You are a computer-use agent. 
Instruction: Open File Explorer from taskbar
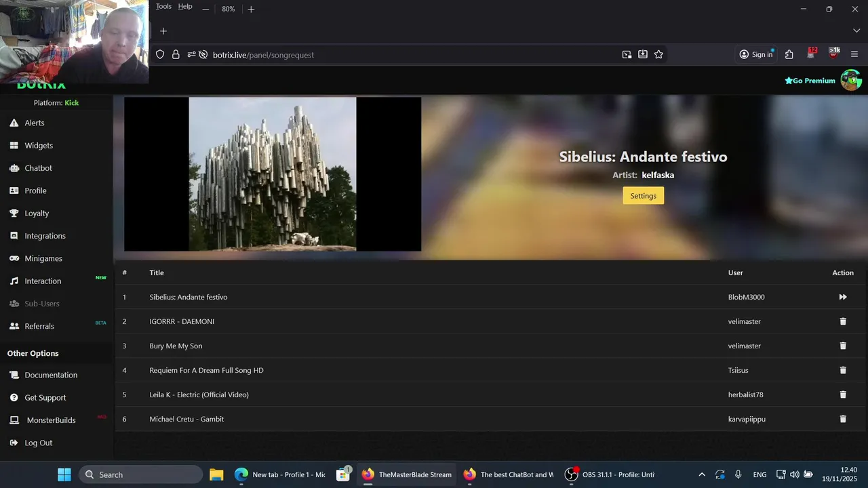(216, 474)
